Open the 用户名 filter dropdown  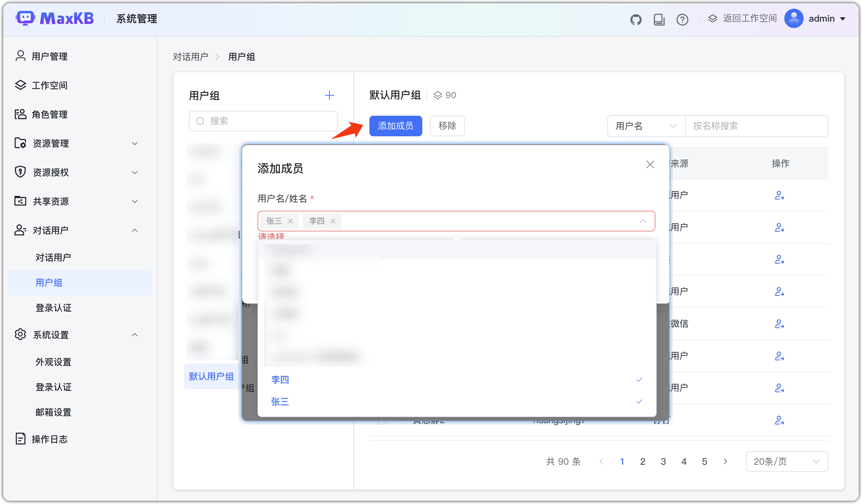point(646,126)
